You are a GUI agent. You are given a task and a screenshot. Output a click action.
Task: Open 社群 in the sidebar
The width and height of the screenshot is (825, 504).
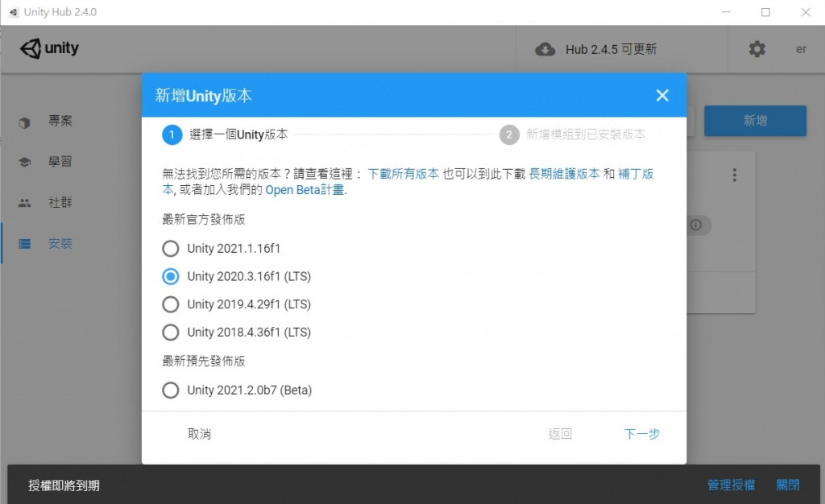pos(60,202)
